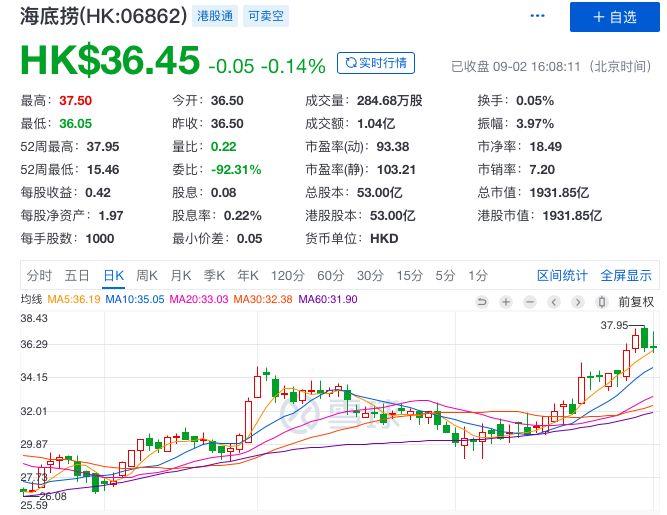The width and height of the screenshot is (667, 515).
Task: Switch to the 15分 chart tab
Action: (410, 276)
